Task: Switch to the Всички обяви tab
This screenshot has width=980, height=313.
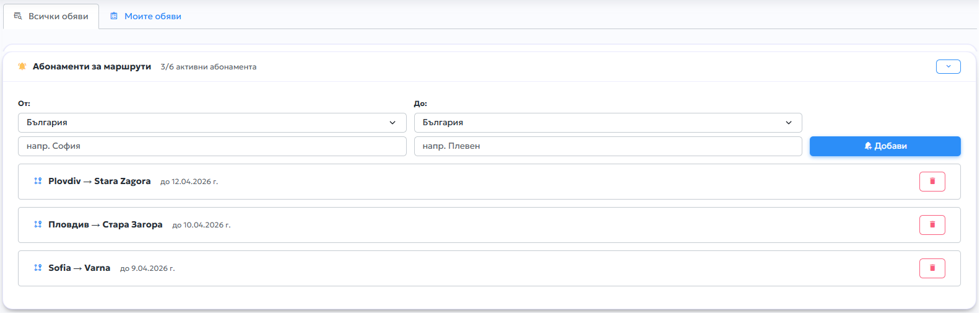Action: pos(51,16)
